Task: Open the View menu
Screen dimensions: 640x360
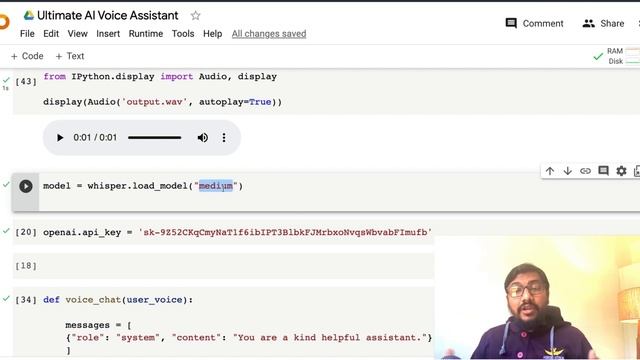Action: click(x=78, y=34)
